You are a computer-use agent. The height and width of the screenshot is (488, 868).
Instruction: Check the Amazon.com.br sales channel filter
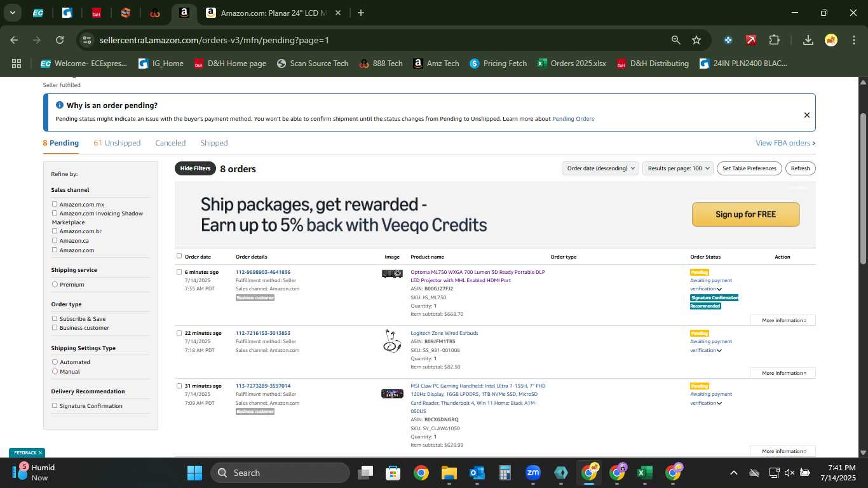pyautogui.click(x=55, y=231)
